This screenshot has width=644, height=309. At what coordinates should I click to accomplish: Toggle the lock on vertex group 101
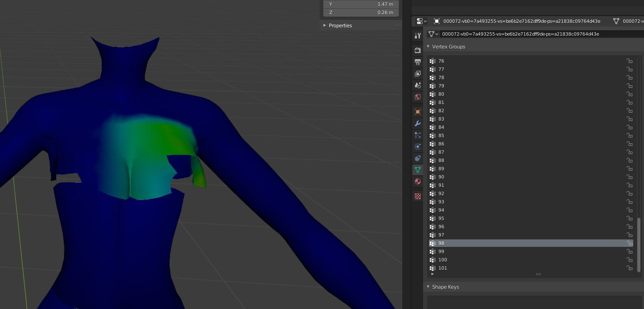[630, 268]
